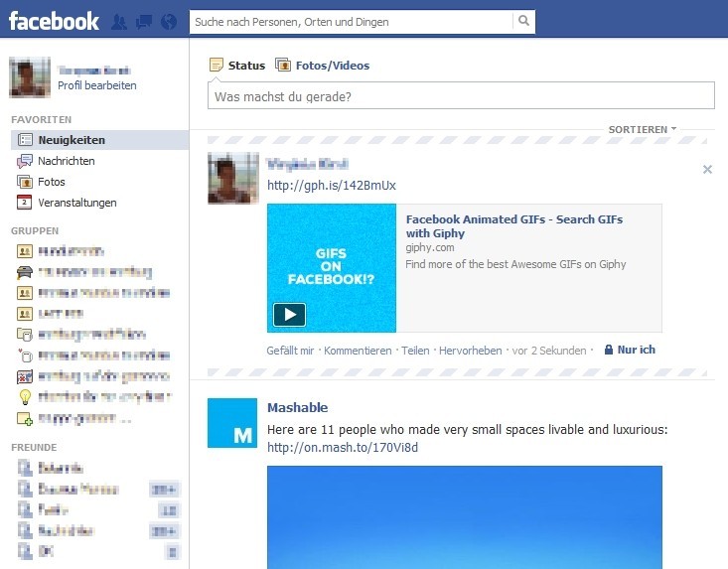Open the gph.is/142BmUx link
The height and width of the screenshot is (569, 728).
332,185
